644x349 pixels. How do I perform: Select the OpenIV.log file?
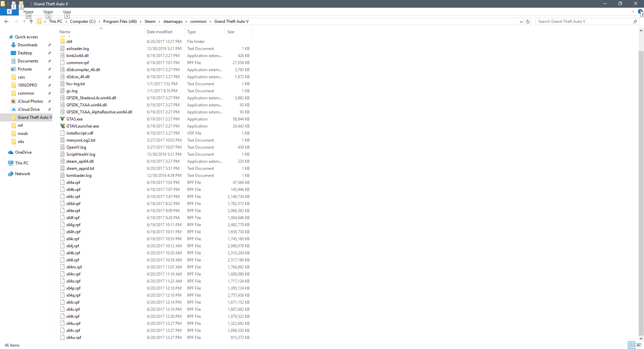click(x=76, y=147)
